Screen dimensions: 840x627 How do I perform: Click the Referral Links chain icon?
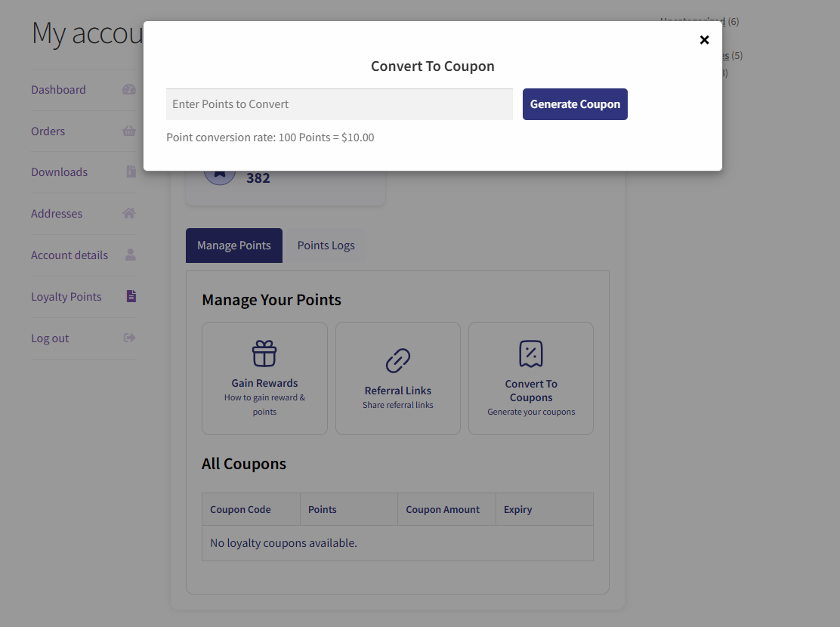[398, 361]
